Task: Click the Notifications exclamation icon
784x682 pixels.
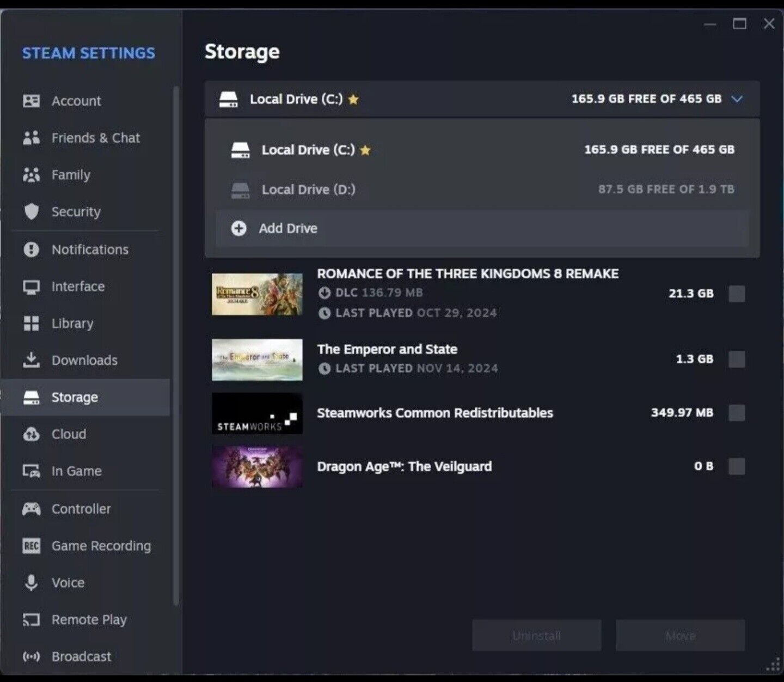Action: click(x=31, y=249)
